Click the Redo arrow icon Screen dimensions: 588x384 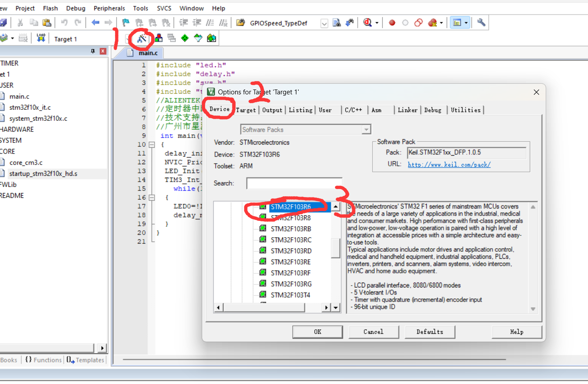[78, 22]
